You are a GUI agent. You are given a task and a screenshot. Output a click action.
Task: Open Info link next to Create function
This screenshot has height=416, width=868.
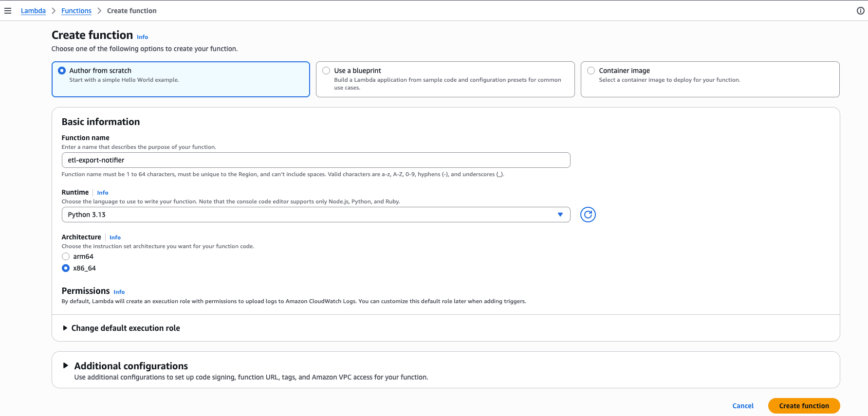coord(142,37)
